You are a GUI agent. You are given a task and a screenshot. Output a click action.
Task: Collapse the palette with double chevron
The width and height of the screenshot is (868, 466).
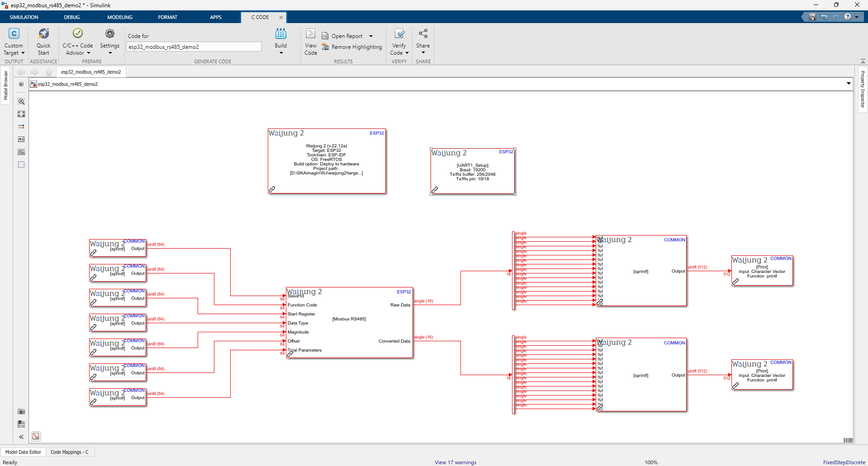[21, 437]
